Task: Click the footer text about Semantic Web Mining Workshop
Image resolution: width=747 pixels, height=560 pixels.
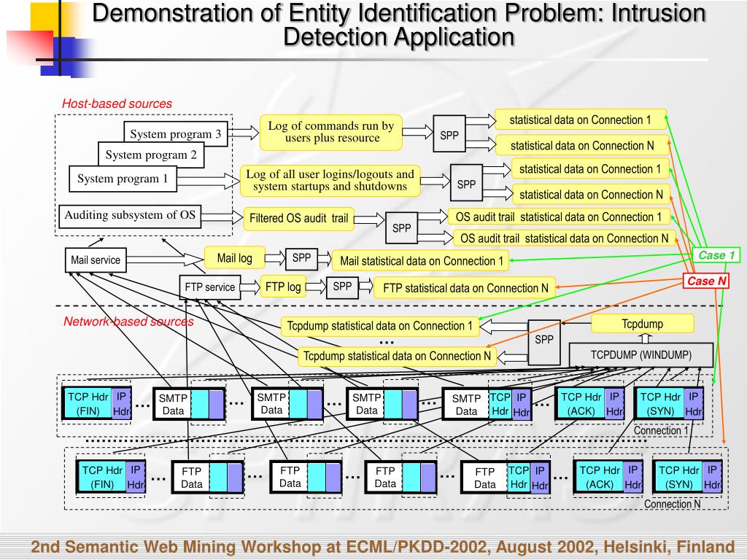Action: [x=383, y=547]
